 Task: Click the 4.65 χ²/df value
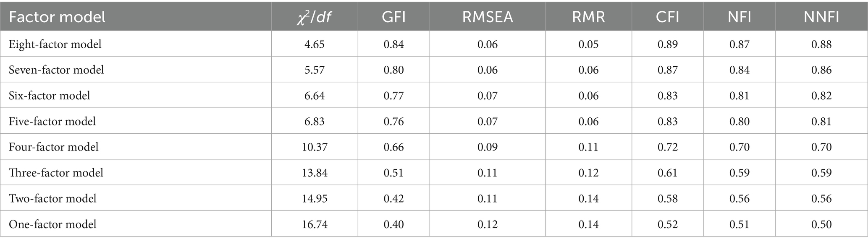pyautogui.click(x=315, y=44)
